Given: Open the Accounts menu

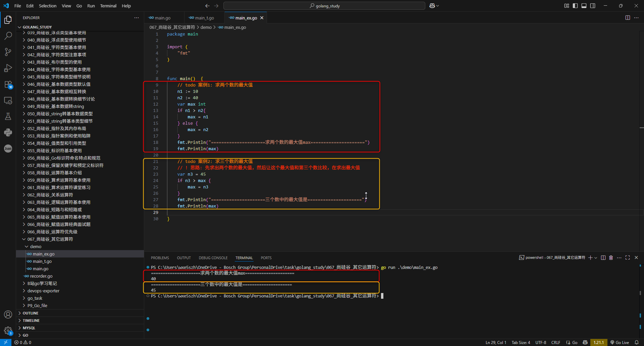Looking at the screenshot, I should [x=8, y=314].
